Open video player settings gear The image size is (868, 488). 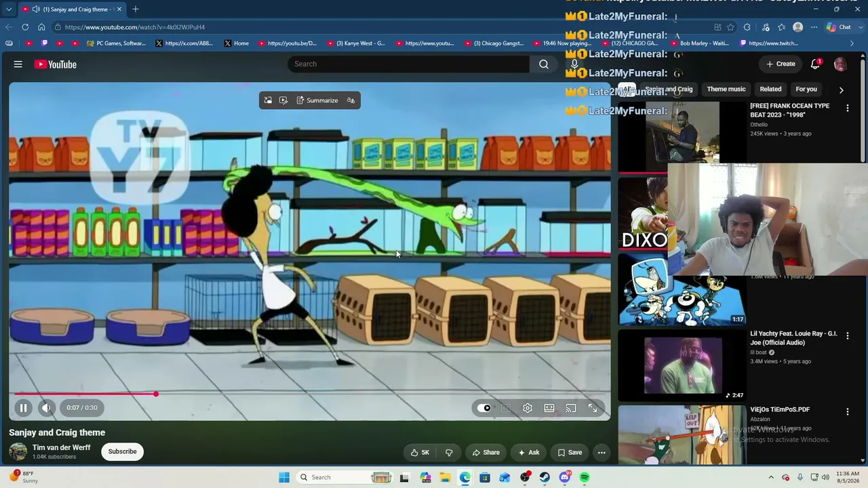(528, 408)
